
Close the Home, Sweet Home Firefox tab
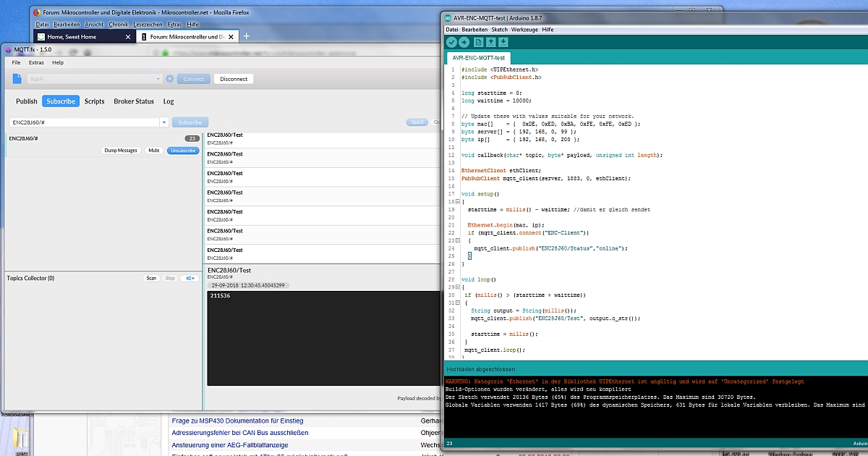tap(128, 36)
